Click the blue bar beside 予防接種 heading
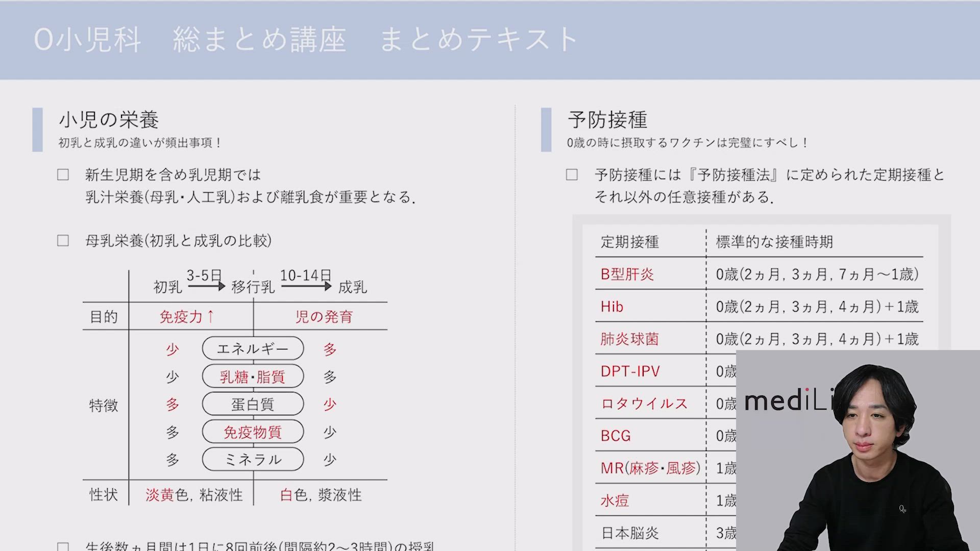 pos(546,130)
